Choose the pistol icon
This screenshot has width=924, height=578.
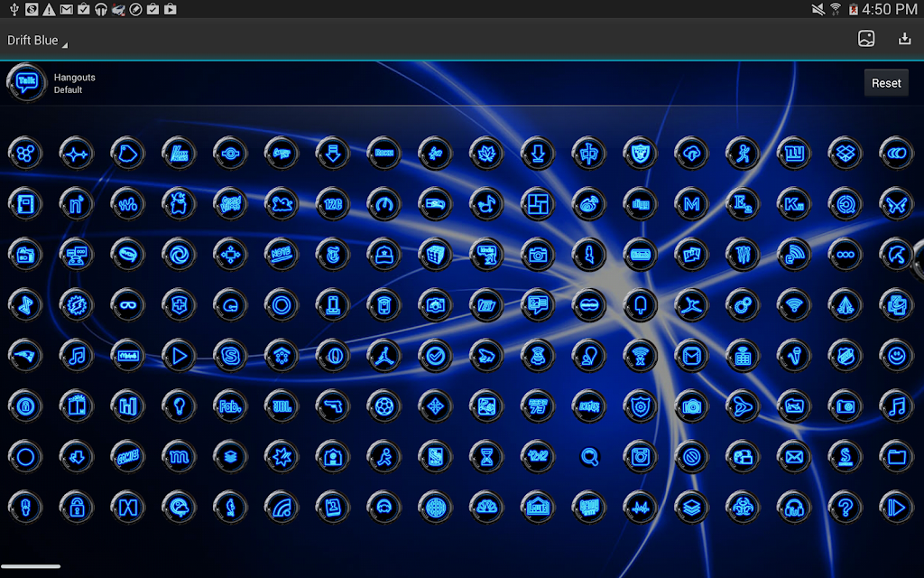[x=333, y=406]
